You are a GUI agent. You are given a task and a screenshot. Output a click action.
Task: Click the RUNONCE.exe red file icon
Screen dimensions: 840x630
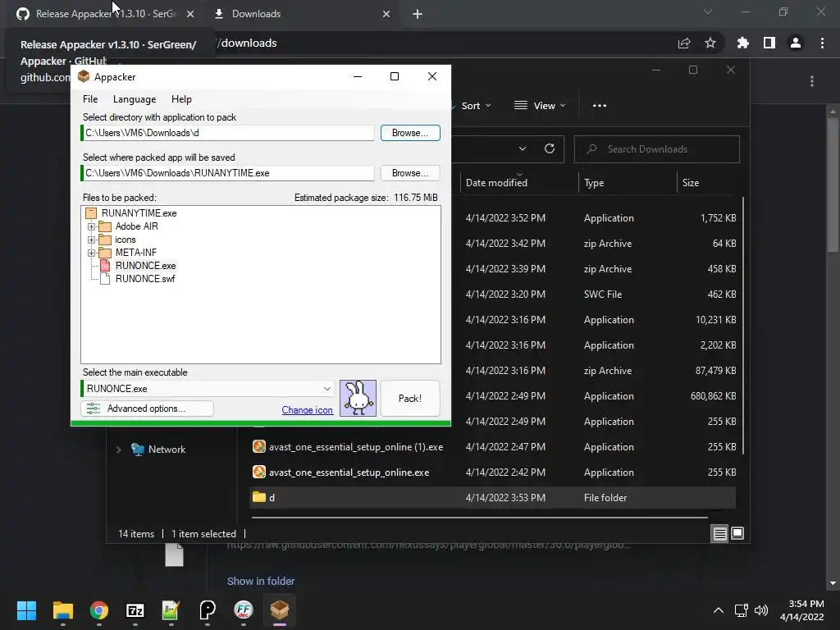(105, 266)
